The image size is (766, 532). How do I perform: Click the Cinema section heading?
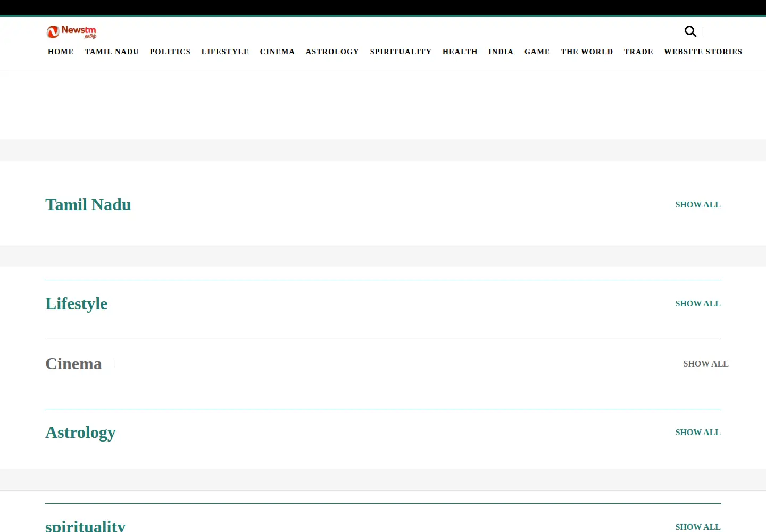[73, 364]
